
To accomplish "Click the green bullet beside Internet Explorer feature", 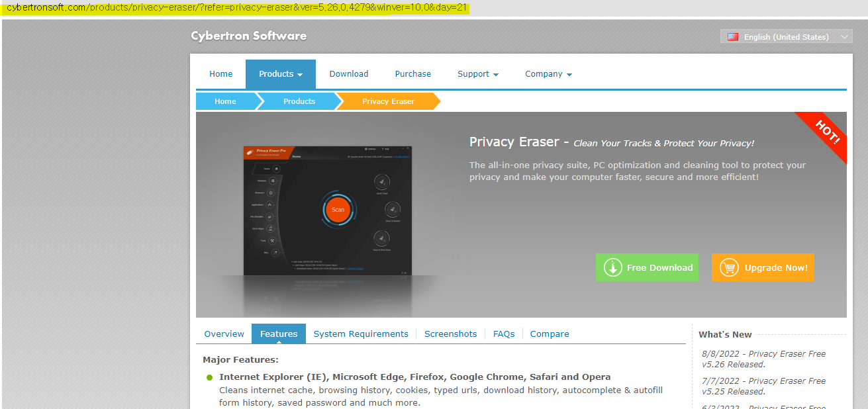I will 210,377.
